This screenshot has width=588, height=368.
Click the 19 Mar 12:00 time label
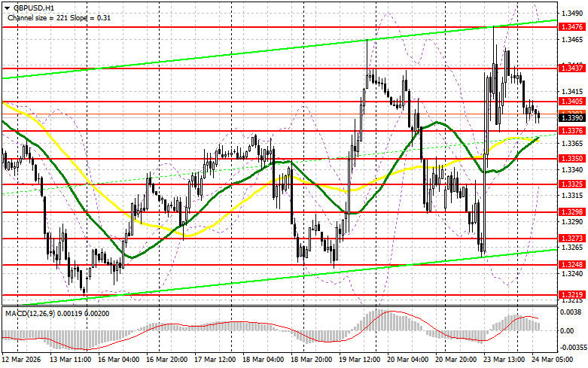coord(360,360)
